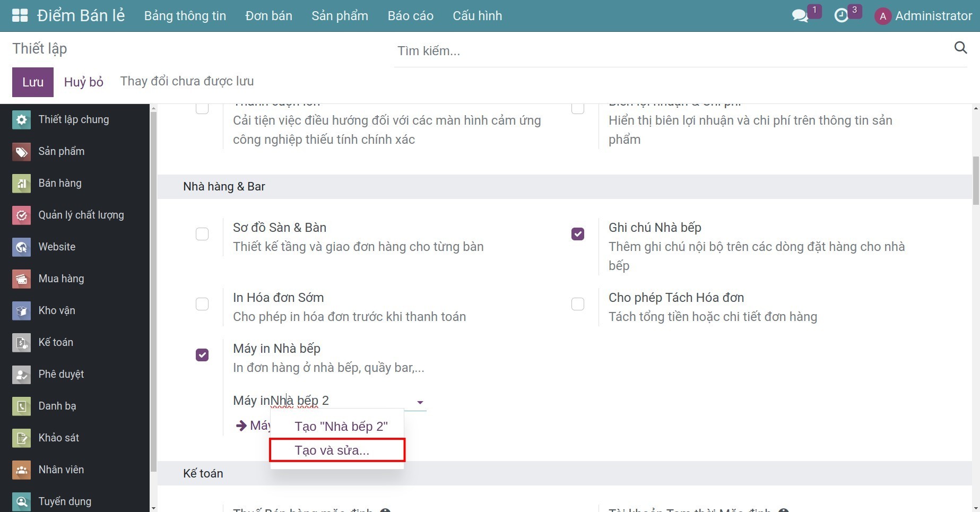Image resolution: width=980 pixels, height=512 pixels.
Task: Click the Lưu save button
Action: (x=33, y=82)
